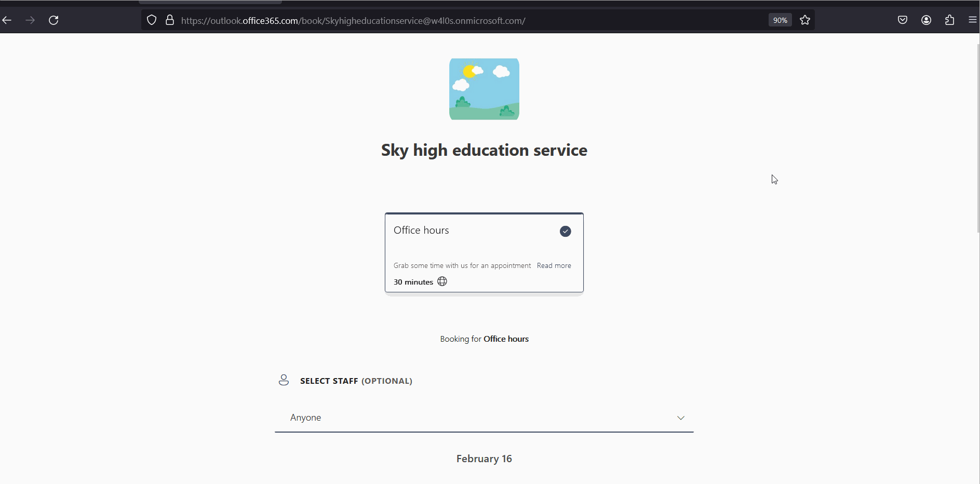
Task: Click the browser forward arrow
Action: click(31, 20)
